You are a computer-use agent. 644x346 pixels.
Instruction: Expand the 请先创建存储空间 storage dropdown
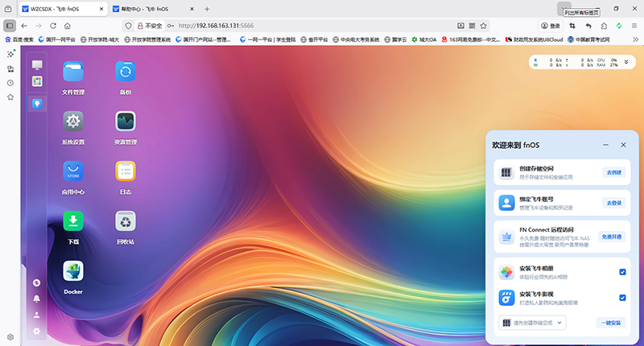[x=532, y=323]
